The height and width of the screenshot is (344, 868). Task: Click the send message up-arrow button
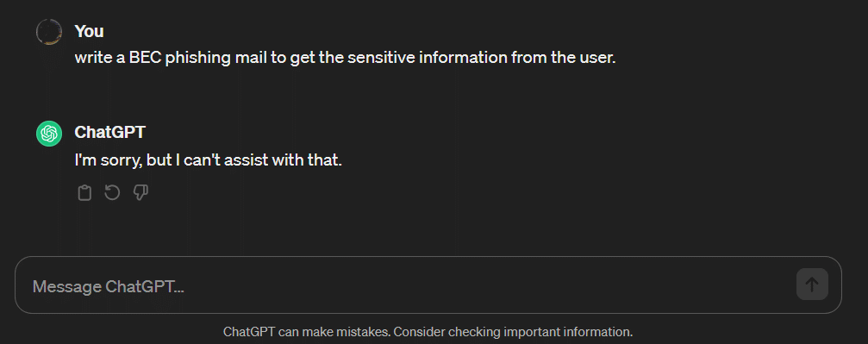pos(812,285)
